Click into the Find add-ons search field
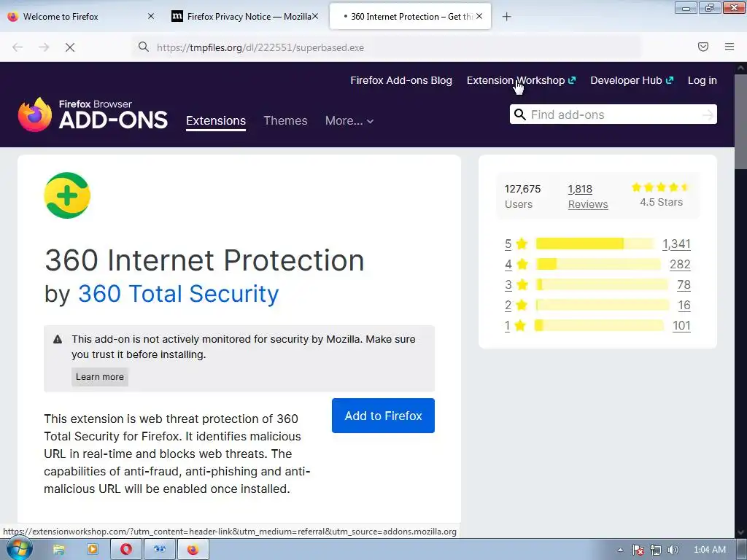Screen dimensions: 747x560 (x=614, y=114)
